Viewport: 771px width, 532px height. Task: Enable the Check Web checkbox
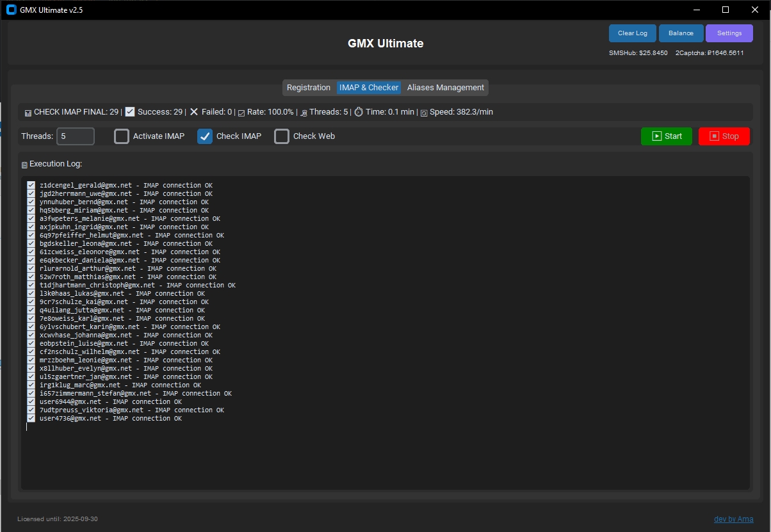point(282,136)
